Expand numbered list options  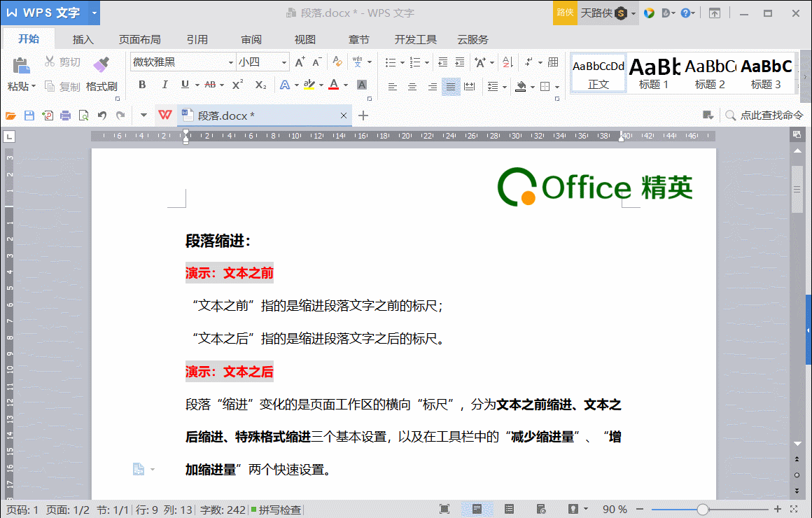pyautogui.click(x=427, y=63)
